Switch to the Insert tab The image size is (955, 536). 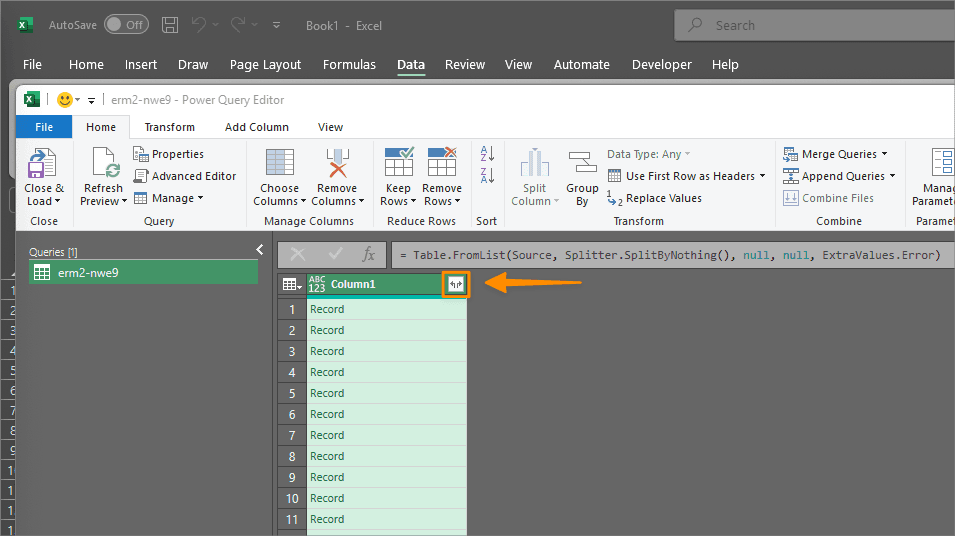tap(141, 65)
